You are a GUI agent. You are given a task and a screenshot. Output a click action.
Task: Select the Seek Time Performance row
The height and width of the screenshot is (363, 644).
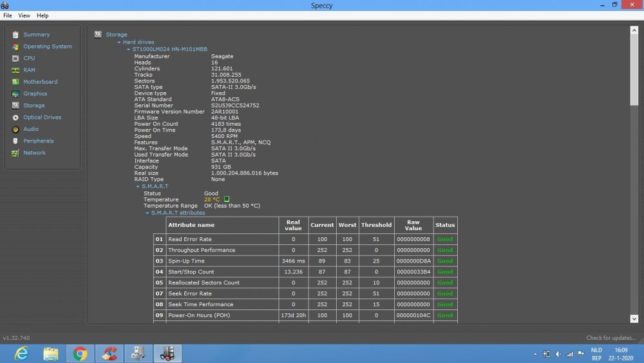(305, 304)
